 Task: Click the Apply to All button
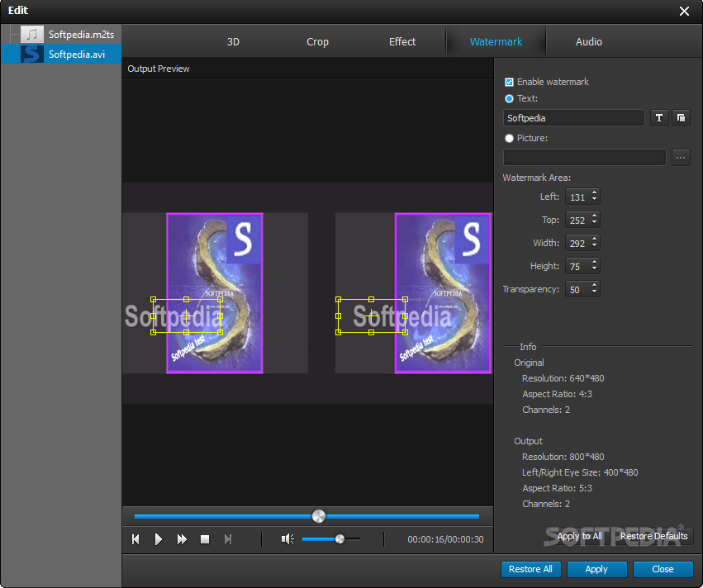(x=579, y=536)
